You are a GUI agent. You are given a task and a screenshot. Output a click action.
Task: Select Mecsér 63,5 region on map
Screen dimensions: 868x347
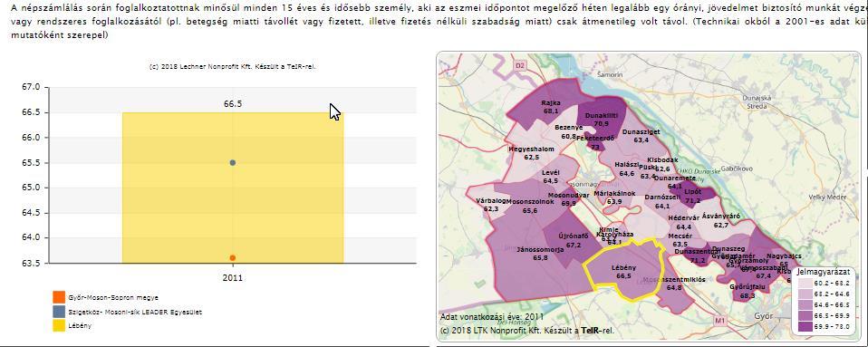click(x=680, y=239)
